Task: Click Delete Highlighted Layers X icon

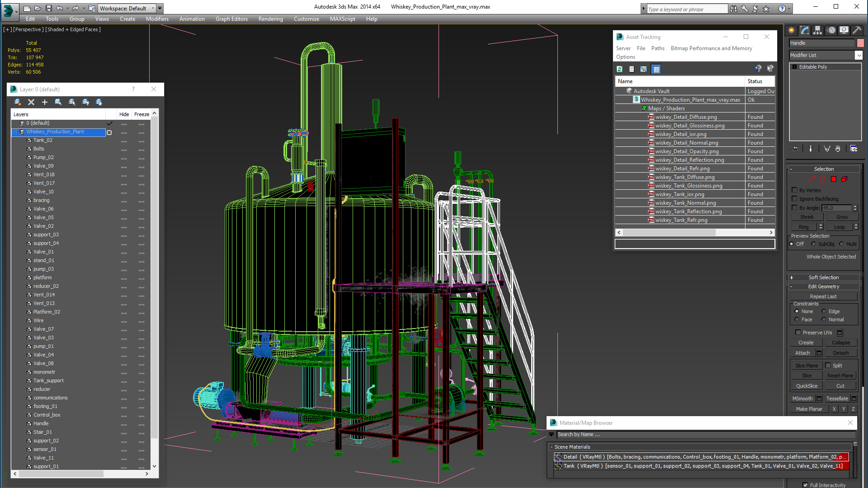Action: 31,102
